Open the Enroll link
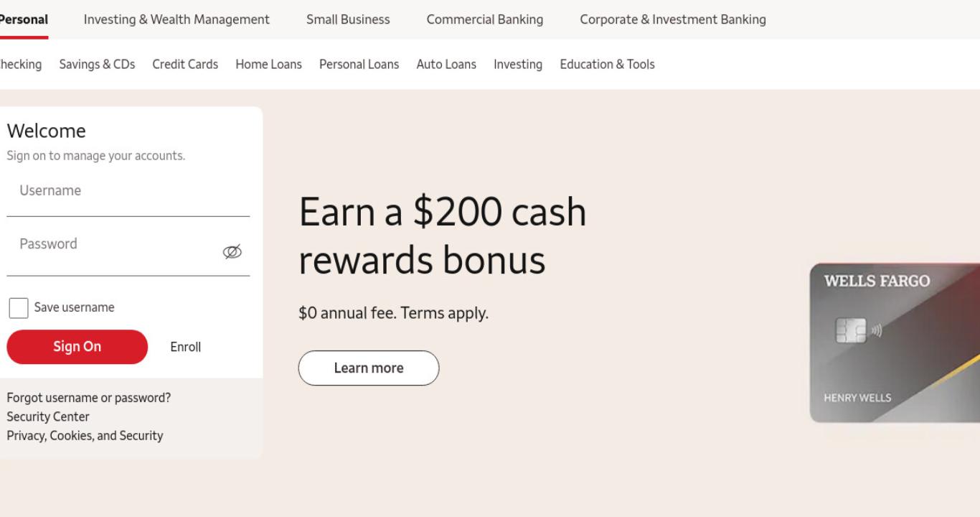 tap(186, 347)
